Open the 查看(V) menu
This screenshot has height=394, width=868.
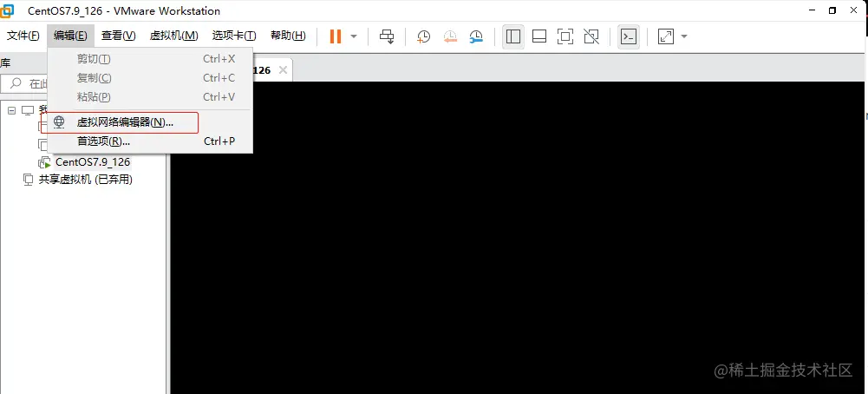tap(119, 36)
